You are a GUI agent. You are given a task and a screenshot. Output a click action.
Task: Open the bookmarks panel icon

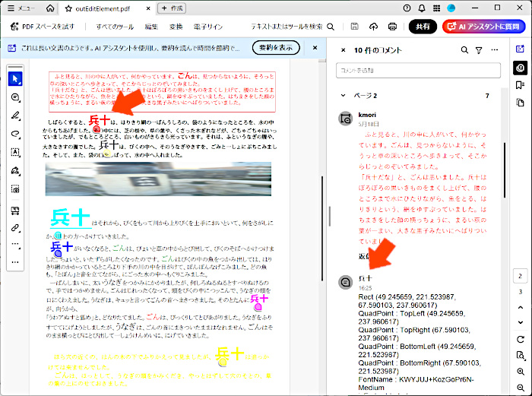click(x=520, y=85)
